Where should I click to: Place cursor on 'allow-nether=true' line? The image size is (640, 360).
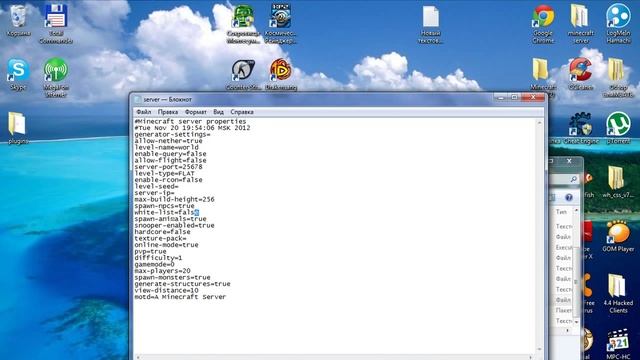(x=169, y=141)
